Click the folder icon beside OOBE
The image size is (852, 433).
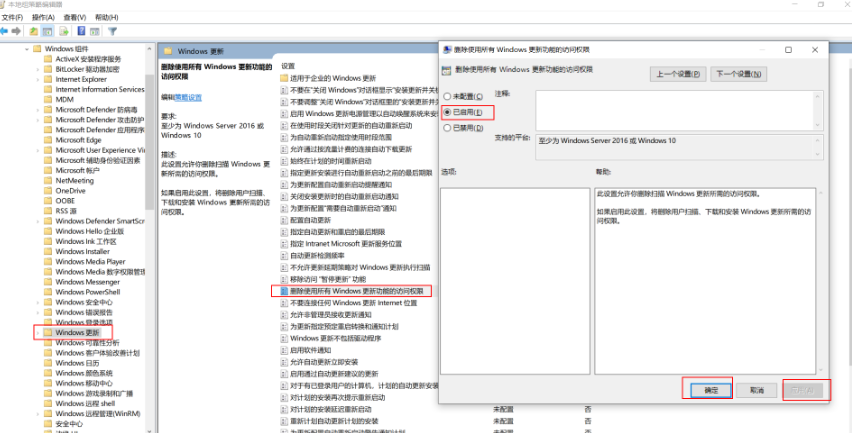48,200
